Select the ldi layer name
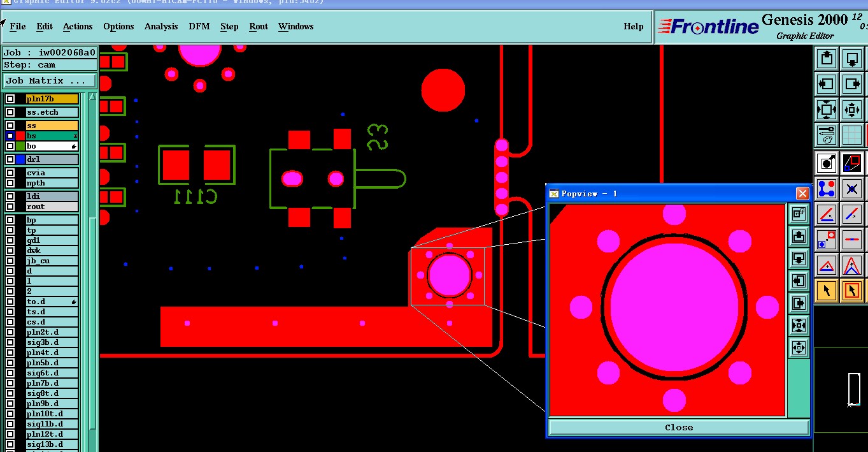 click(52, 196)
